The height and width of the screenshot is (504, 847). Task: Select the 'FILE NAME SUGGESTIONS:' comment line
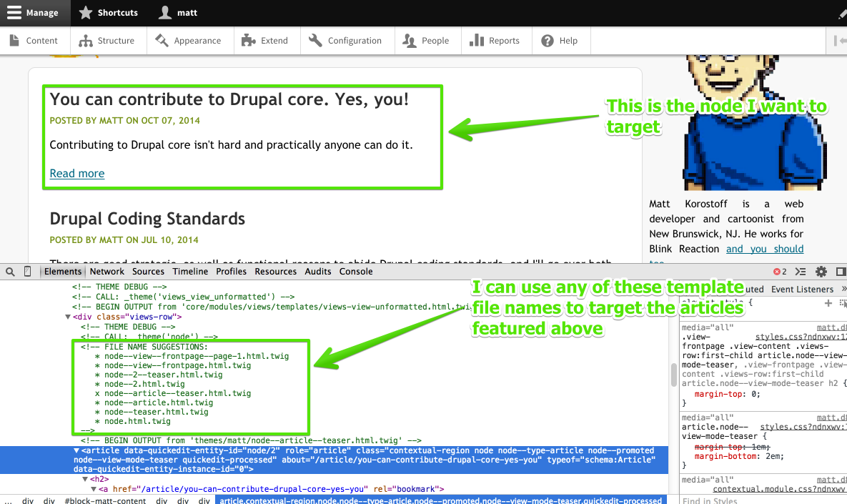tap(144, 347)
